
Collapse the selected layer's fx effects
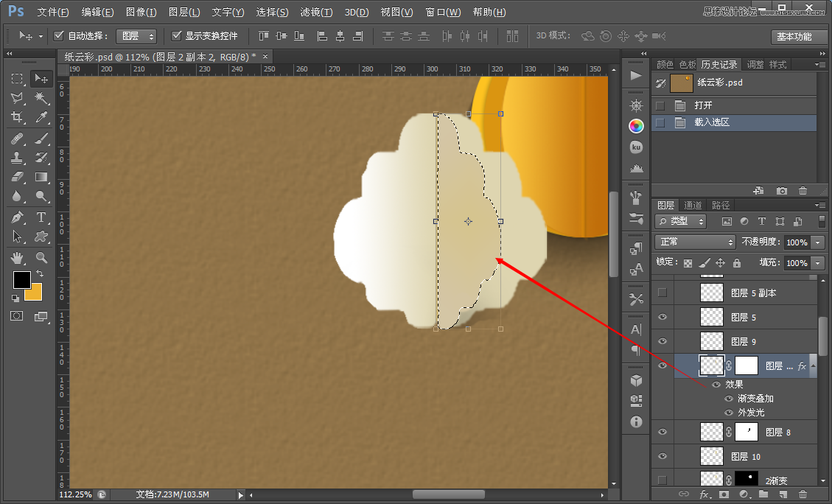[x=813, y=366]
